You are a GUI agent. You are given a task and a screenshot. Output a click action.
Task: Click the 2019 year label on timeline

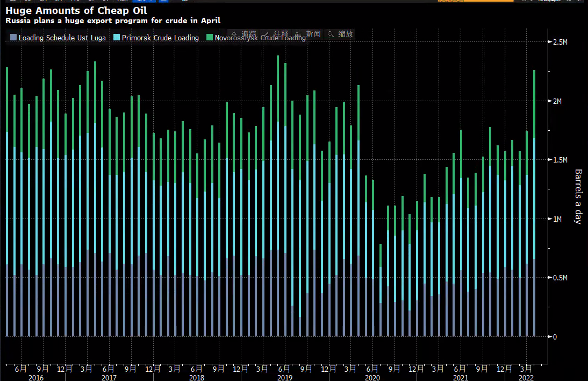(x=284, y=378)
